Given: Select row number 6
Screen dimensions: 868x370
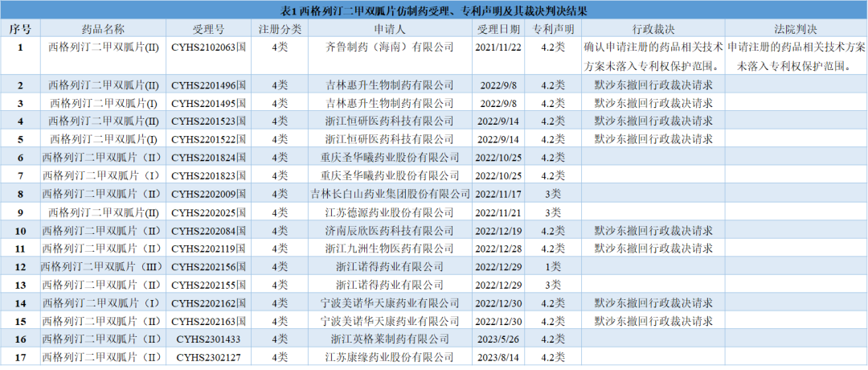Looking at the screenshot, I should tap(20, 158).
